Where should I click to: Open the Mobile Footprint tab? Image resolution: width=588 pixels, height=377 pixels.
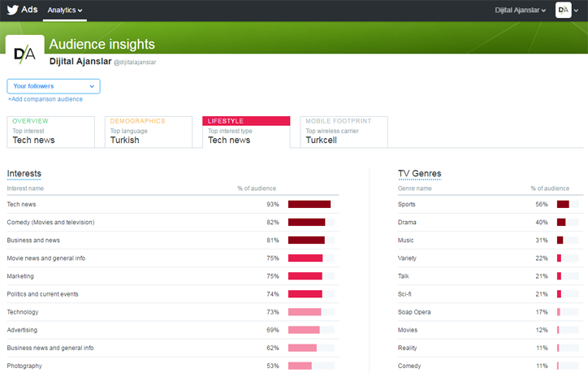344,132
